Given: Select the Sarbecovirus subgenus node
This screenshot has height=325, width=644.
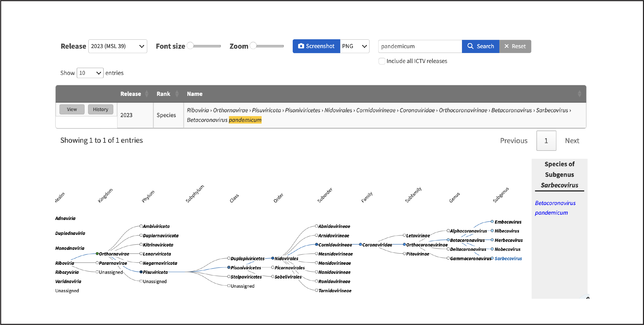Looking at the screenshot, I should [x=508, y=258].
